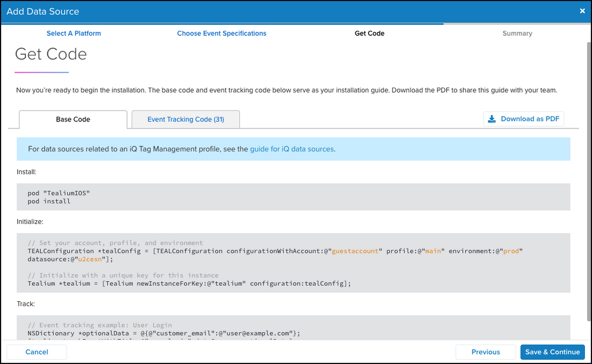Select the Get Code wizard step
Image resolution: width=592 pixels, height=364 pixels.
tap(369, 34)
